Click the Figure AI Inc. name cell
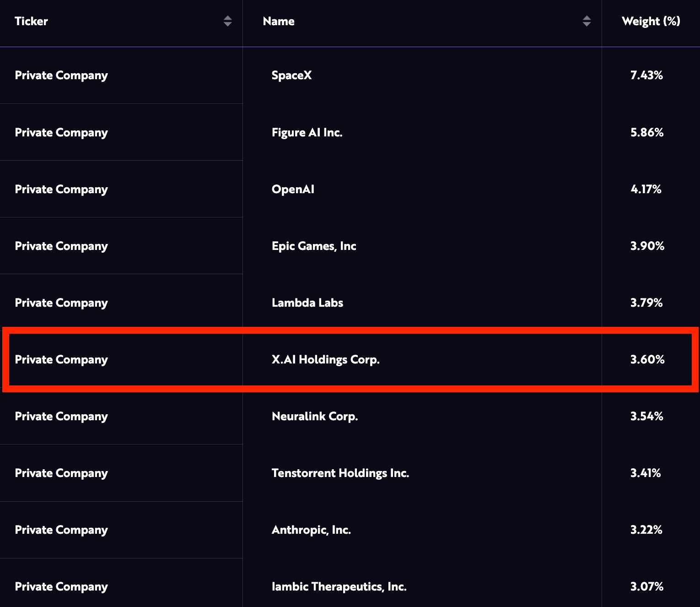Image resolution: width=700 pixels, height=607 pixels. tap(307, 132)
